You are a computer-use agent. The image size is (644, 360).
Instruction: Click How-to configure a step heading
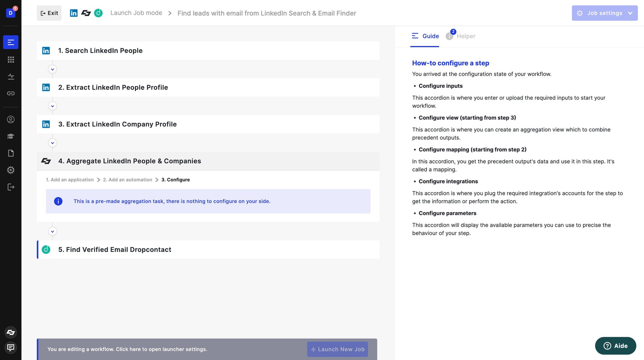pos(450,63)
